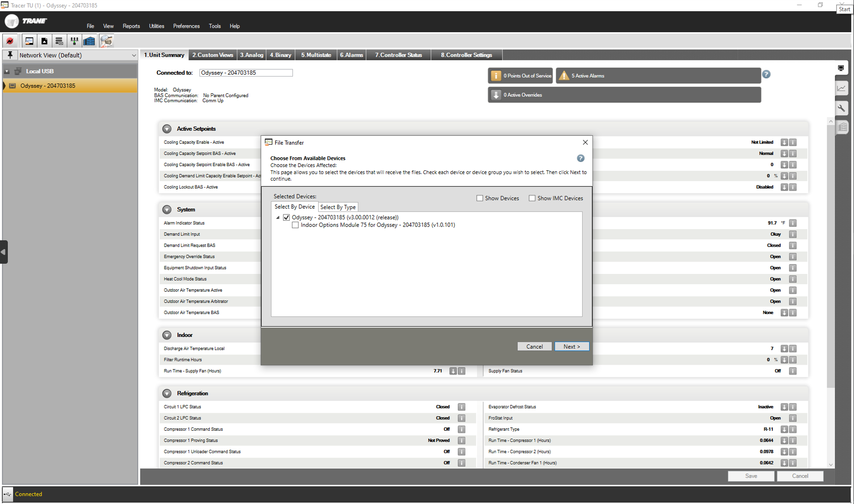
Task: Open the Utilities menu
Action: (x=156, y=26)
